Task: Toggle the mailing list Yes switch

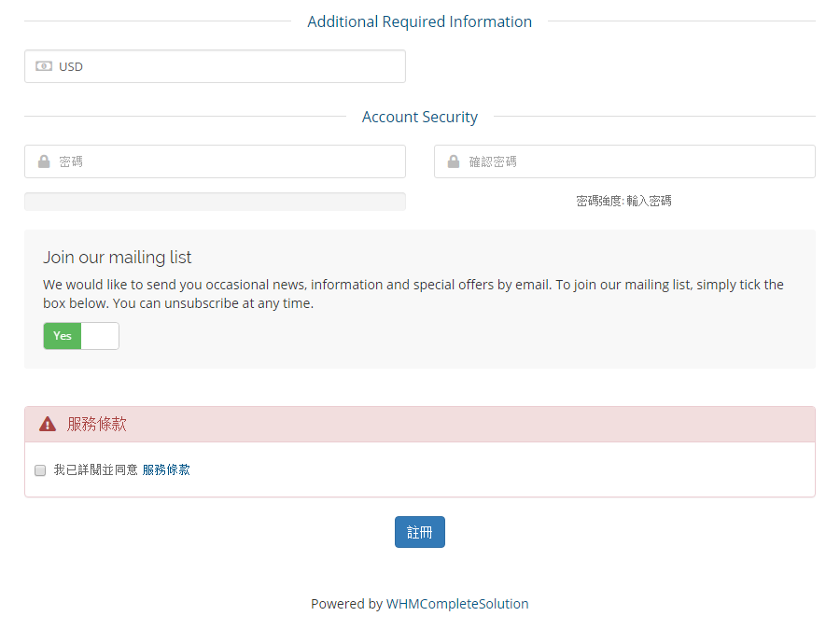Action: [x=81, y=336]
